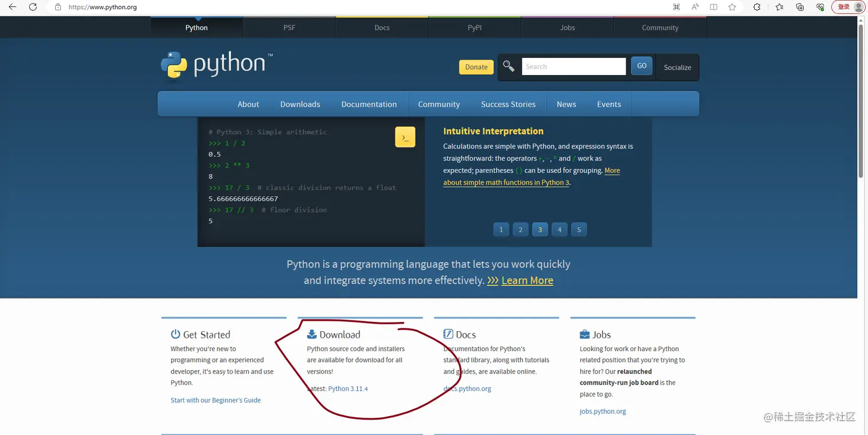Image resolution: width=868 pixels, height=435 pixels.
Task: Open immersive reader book icon
Action: tap(714, 7)
